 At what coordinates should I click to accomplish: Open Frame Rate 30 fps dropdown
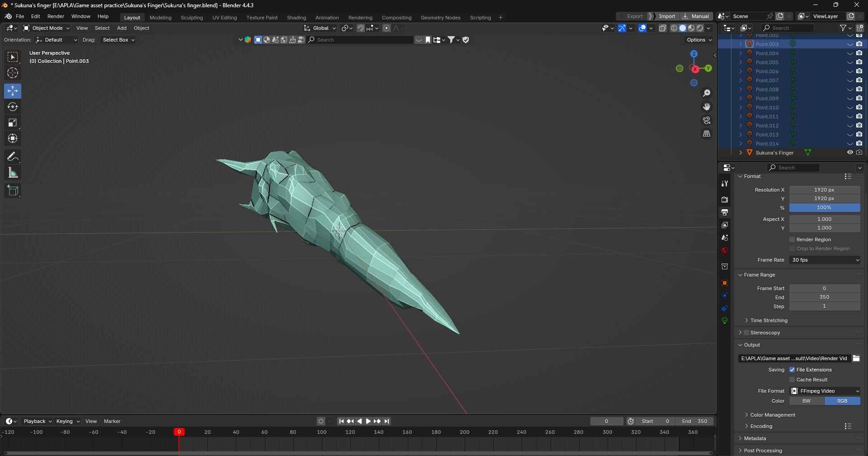[825, 260]
